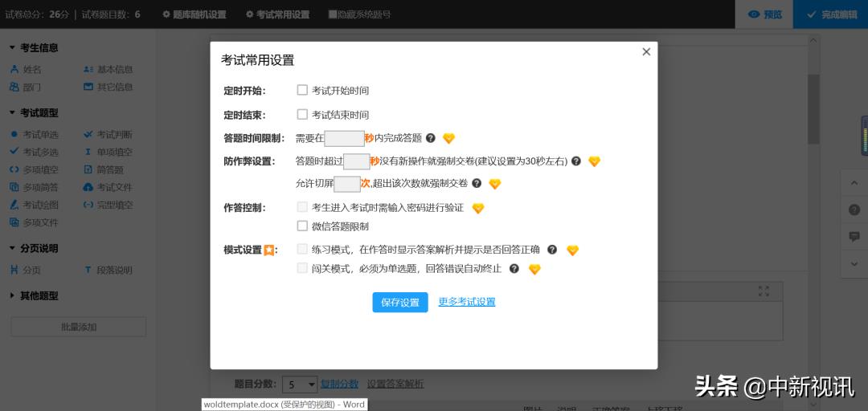The width and height of the screenshot is (868, 411).
Task: Click help icon next to screen-switch limit
Action: pyautogui.click(x=477, y=184)
